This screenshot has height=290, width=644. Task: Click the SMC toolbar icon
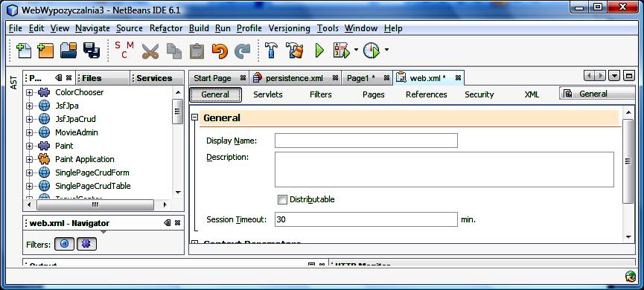point(124,50)
